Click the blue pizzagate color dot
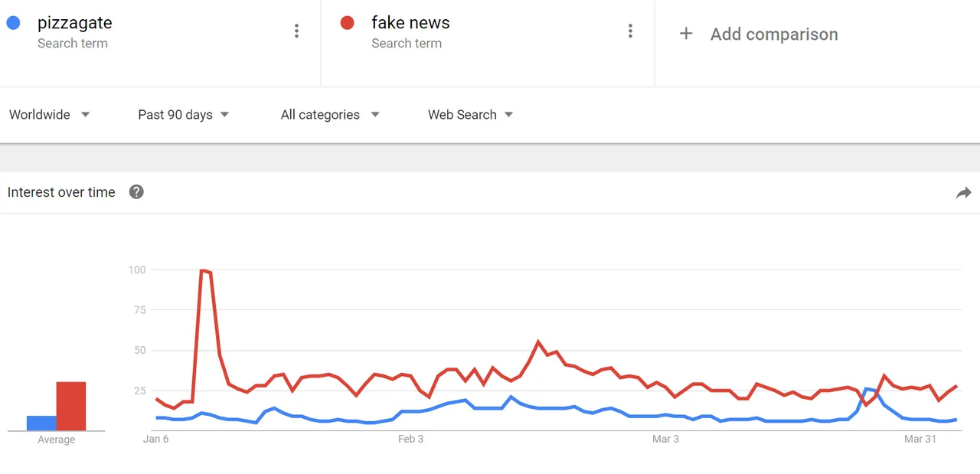This screenshot has width=980, height=474. pos(13,23)
